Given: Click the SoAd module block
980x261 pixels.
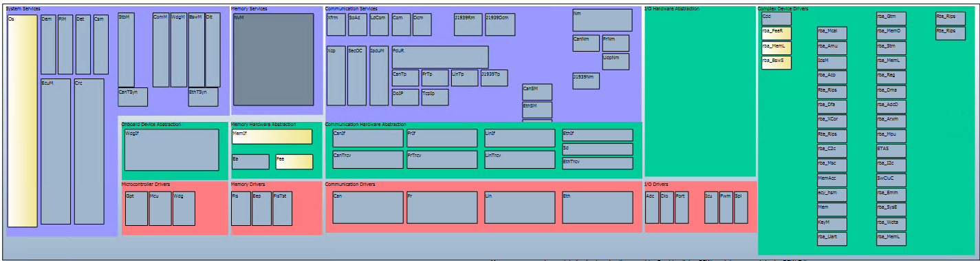Looking at the screenshot, I should (358, 25).
